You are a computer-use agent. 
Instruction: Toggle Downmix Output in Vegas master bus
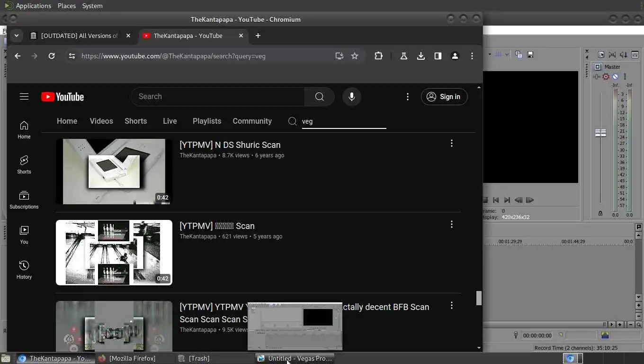pyautogui.click(x=612, y=55)
